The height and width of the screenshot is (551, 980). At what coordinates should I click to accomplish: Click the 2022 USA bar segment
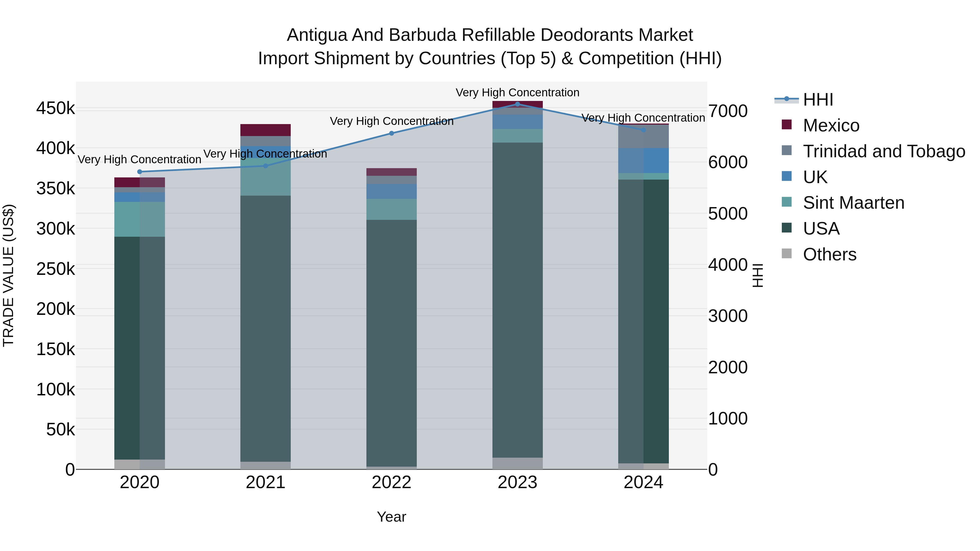click(x=391, y=343)
